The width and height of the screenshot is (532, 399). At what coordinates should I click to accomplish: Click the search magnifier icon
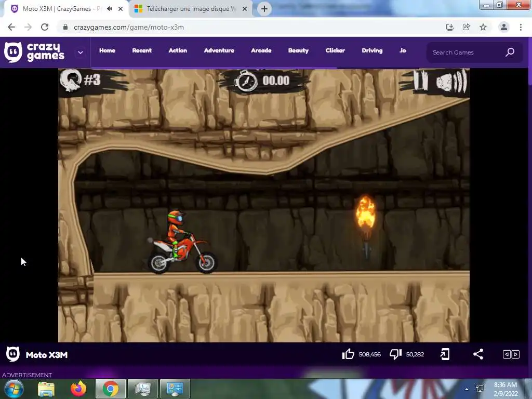coord(510,52)
